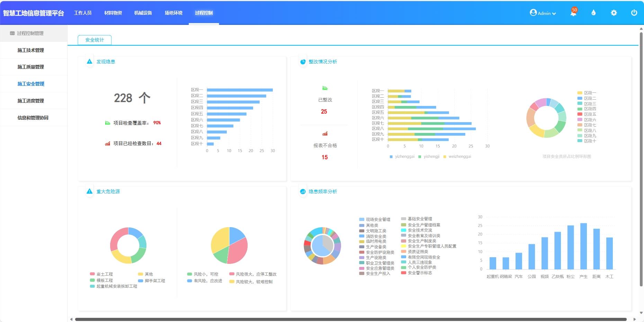This screenshot has width=644, height=322.
Task: Open the notification bell with badge 50
Action: [573, 13]
